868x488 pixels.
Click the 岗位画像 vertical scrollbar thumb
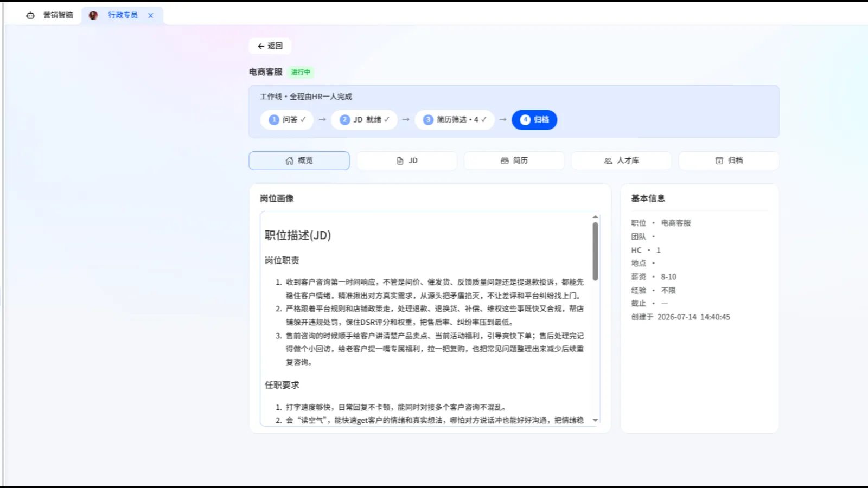(595, 251)
